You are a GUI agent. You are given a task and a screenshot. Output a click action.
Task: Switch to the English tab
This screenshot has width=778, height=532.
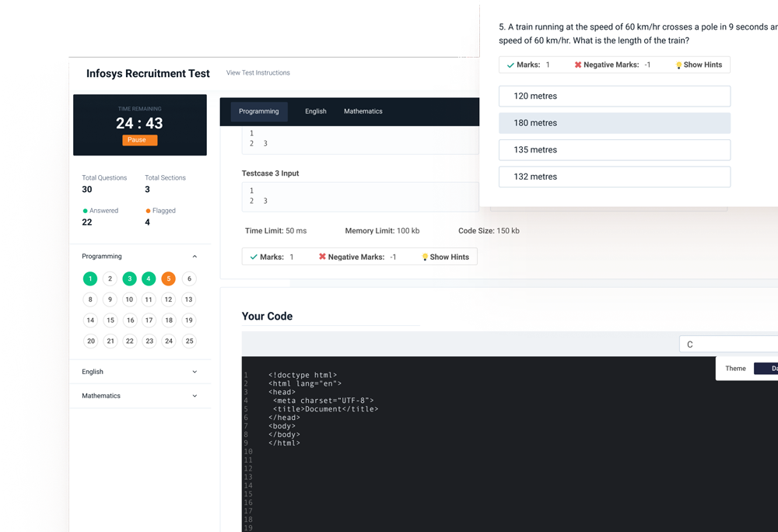[x=316, y=111]
